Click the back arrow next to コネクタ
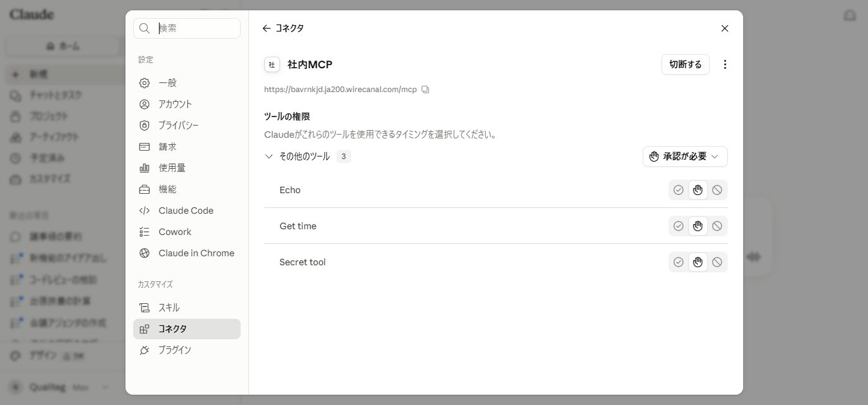 tap(266, 28)
